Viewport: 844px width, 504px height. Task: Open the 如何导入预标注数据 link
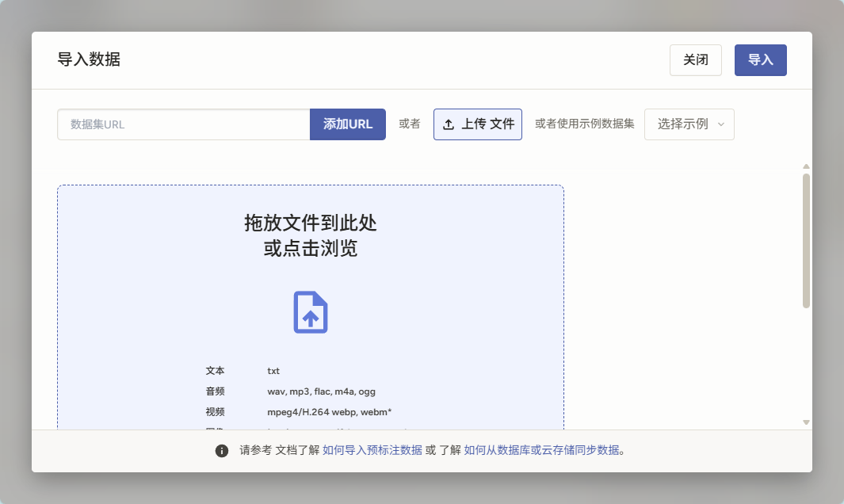pos(372,450)
